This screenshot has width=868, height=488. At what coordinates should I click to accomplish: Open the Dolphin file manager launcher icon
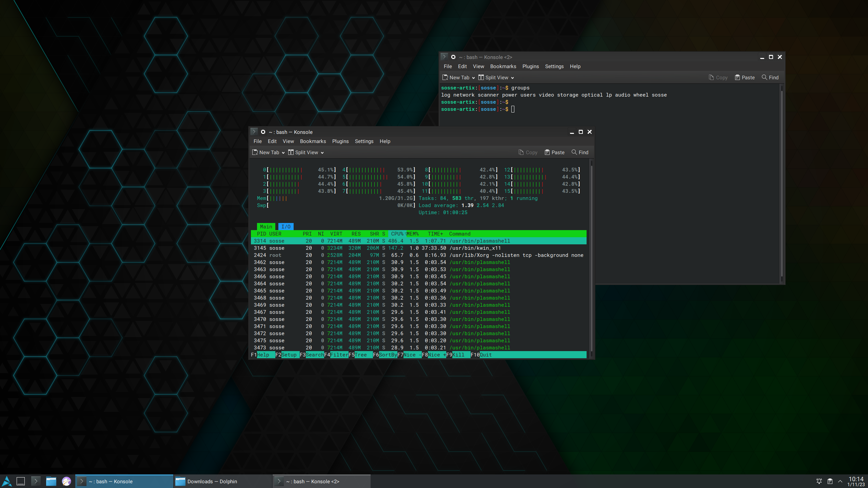[51, 481]
